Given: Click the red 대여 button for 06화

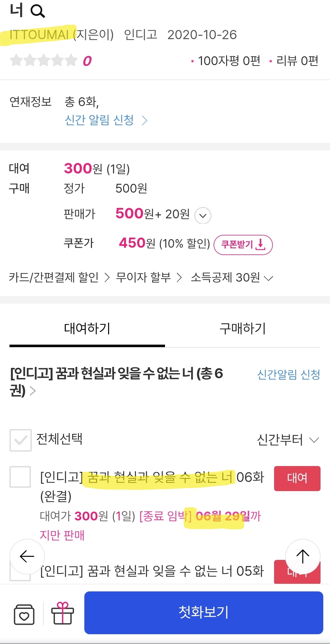Looking at the screenshot, I should click(297, 478).
